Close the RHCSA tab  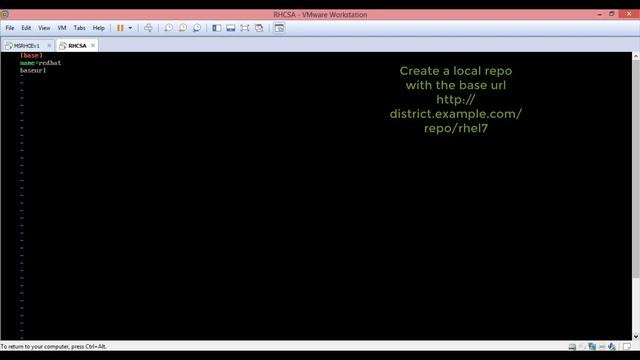click(x=93, y=46)
